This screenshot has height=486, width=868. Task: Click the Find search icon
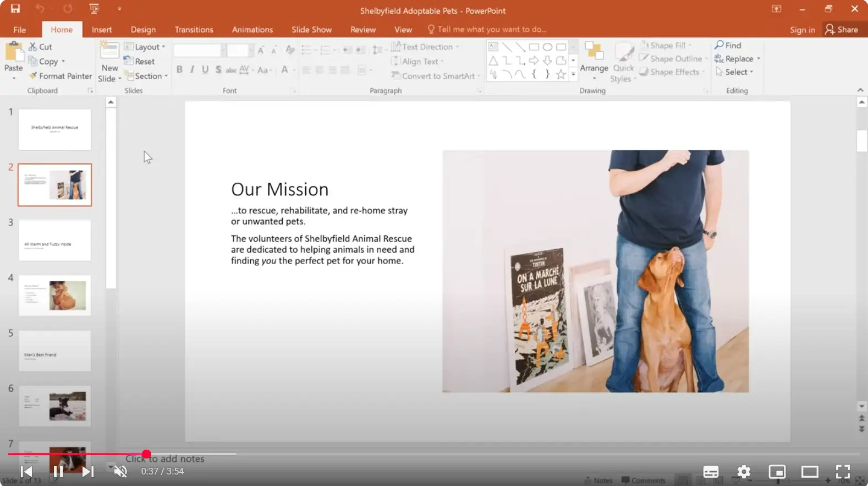click(719, 45)
